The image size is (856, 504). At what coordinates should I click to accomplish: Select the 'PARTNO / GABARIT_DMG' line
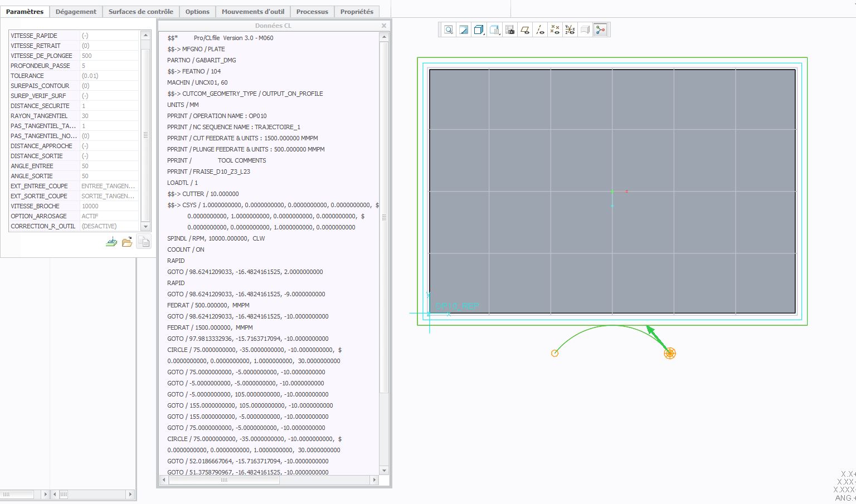point(201,60)
